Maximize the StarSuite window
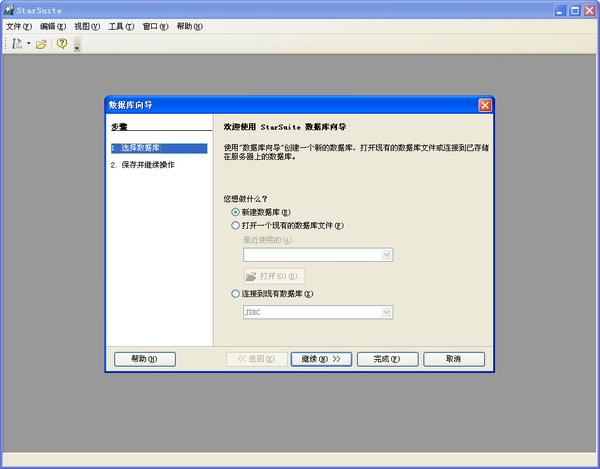600x469 pixels. coord(575,10)
